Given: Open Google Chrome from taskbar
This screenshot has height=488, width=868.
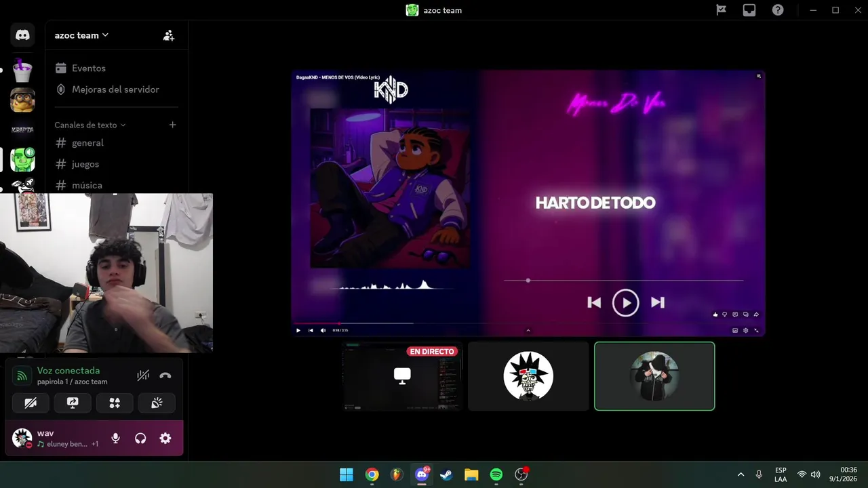Looking at the screenshot, I should [x=372, y=474].
